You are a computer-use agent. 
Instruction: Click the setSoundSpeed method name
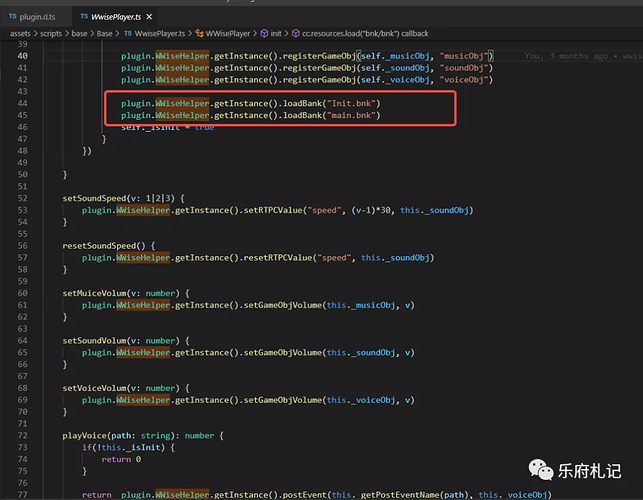pos(94,198)
